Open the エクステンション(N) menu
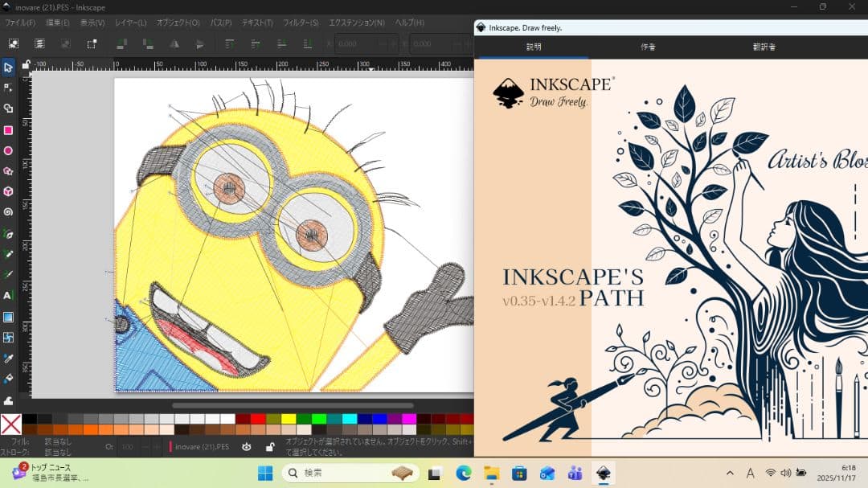The width and height of the screenshot is (868, 488). [357, 23]
